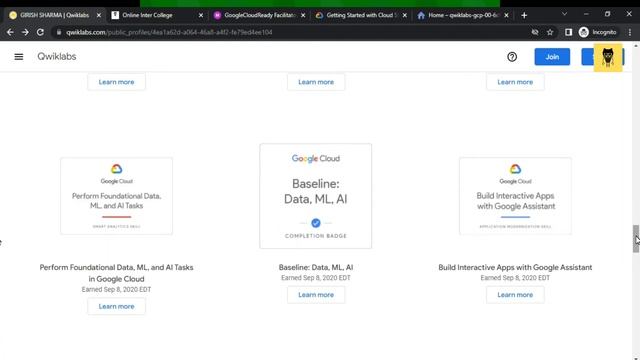Viewport: 640px width, 360px height.
Task: Click the Perform Foundational Data, ML, AI title
Action: point(116,273)
